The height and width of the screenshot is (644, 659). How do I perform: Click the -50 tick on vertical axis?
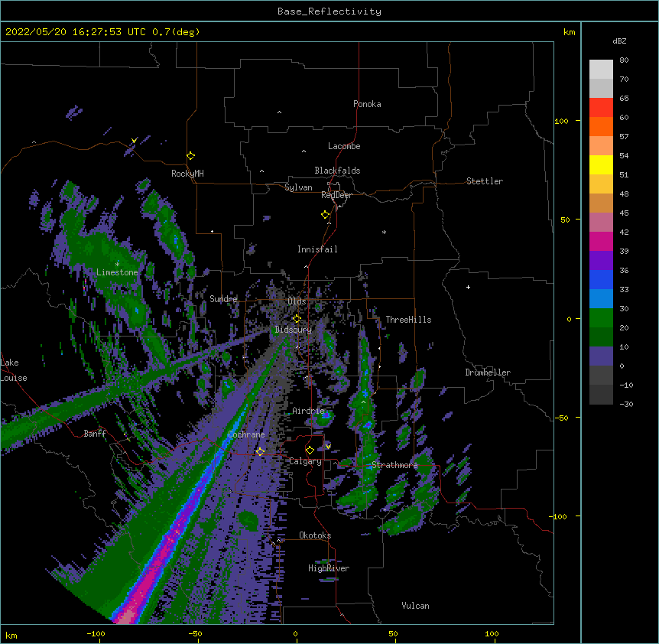pos(561,418)
